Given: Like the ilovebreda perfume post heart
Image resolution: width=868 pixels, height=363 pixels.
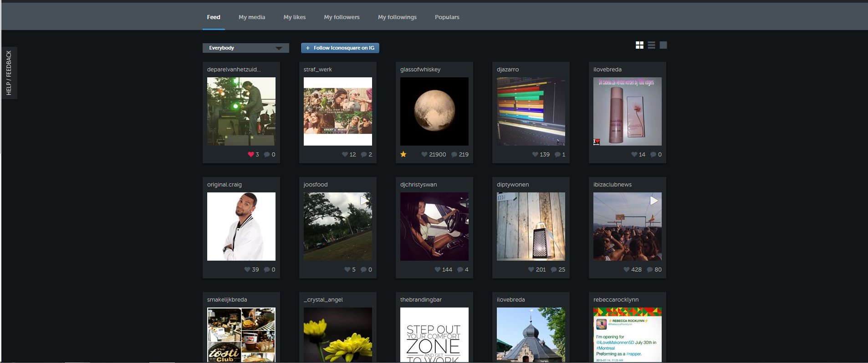Looking at the screenshot, I should tap(634, 155).
